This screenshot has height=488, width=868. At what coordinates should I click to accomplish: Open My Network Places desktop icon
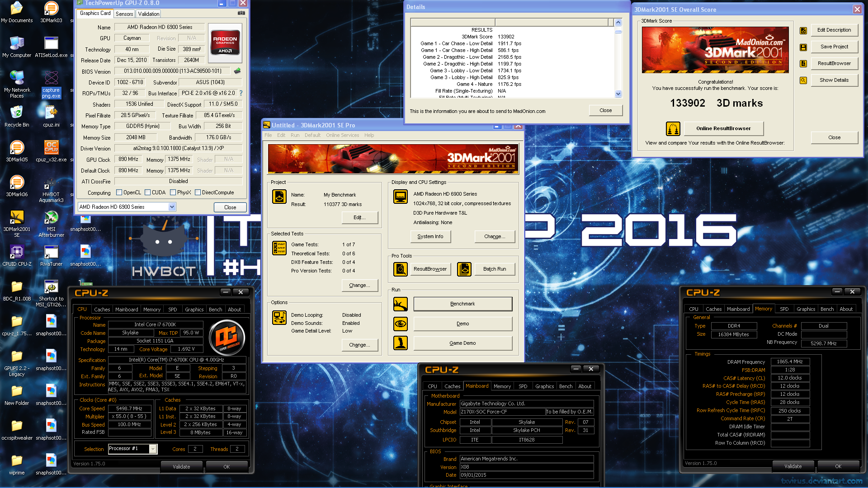coord(17,85)
